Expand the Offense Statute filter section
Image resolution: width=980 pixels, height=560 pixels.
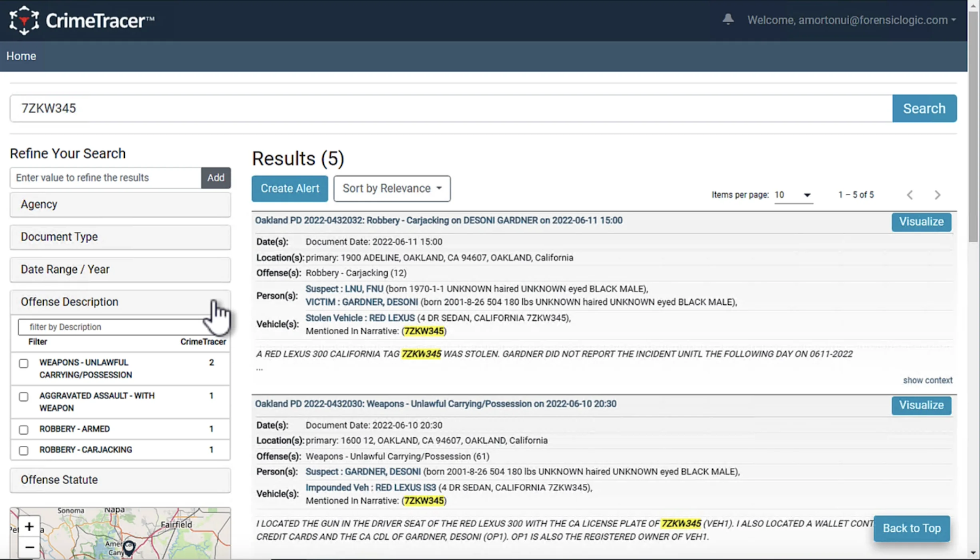tap(120, 480)
